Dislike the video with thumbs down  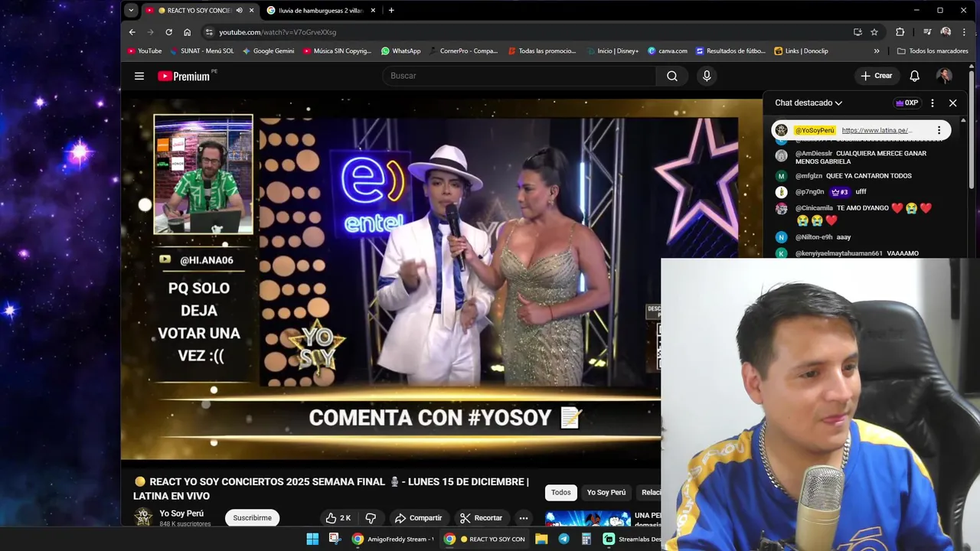click(371, 518)
